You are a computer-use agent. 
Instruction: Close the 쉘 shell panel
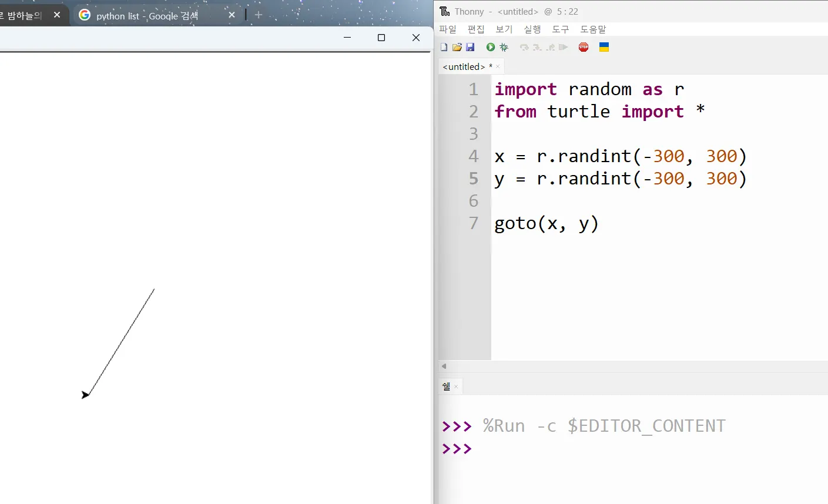(456, 387)
